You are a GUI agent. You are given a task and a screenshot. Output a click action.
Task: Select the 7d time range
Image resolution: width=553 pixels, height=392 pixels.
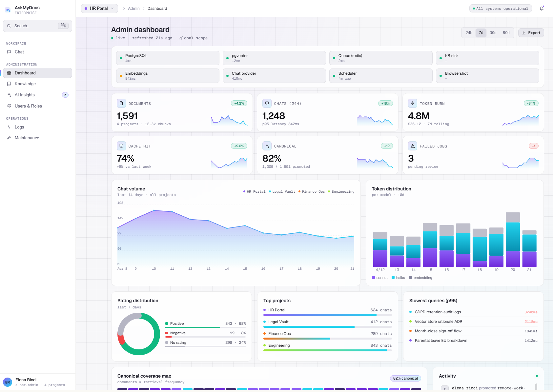pyautogui.click(x=481, y=33)
